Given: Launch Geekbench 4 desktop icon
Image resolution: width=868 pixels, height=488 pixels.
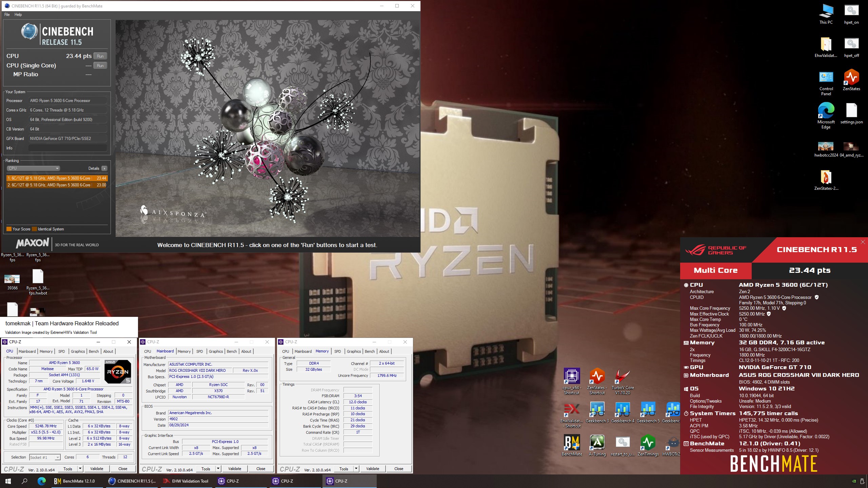Looking at the screenshot, I should coord(623,412).
